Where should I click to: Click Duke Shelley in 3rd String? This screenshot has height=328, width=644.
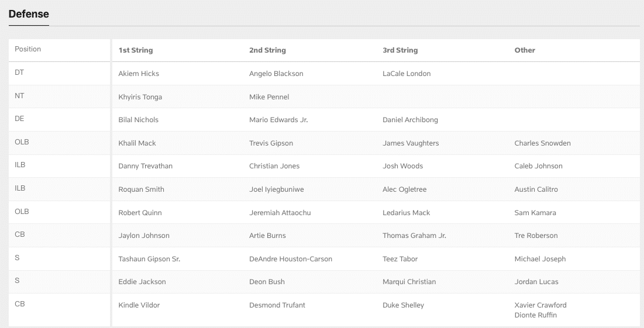tap(403, 305)
